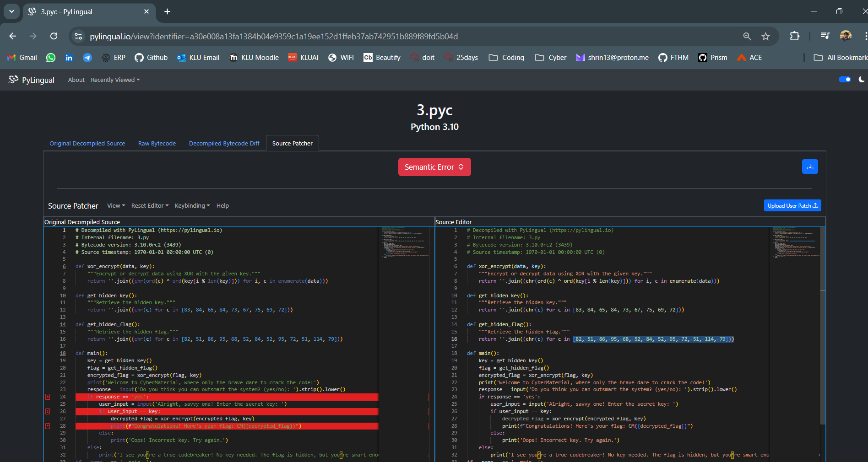Click the dark mode moon icon
The width and height of the screenshot is (868, 462).
(x=861, y=80)
